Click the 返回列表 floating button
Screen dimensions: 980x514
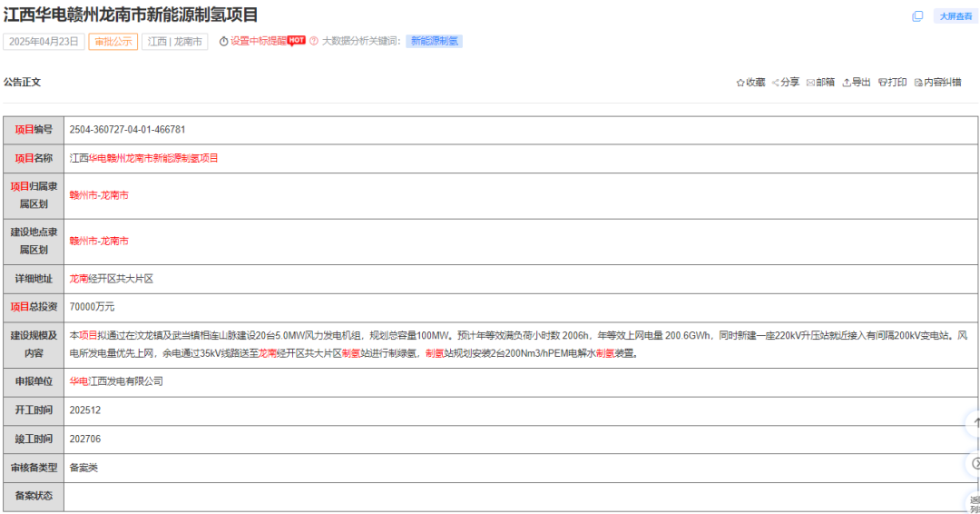pyautogui.click(x=973, y=502)
